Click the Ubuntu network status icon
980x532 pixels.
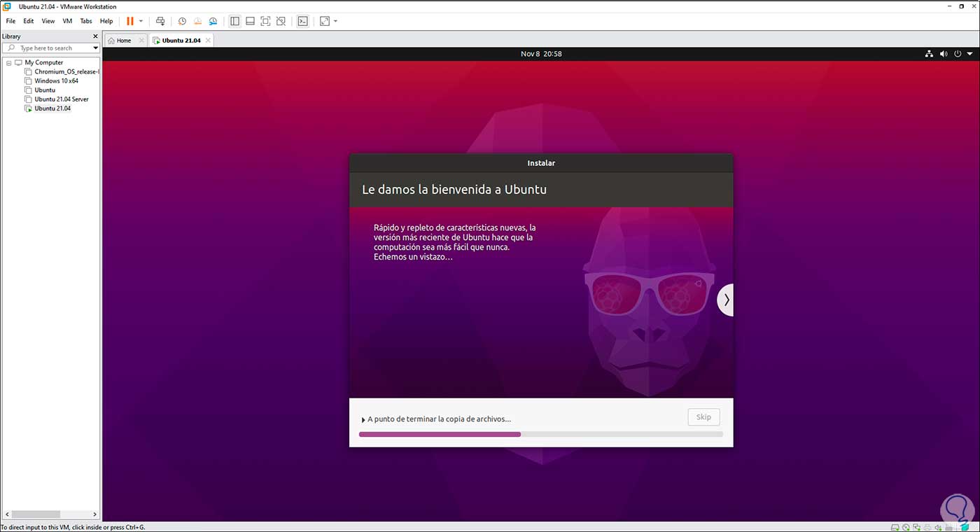[929, 54]
